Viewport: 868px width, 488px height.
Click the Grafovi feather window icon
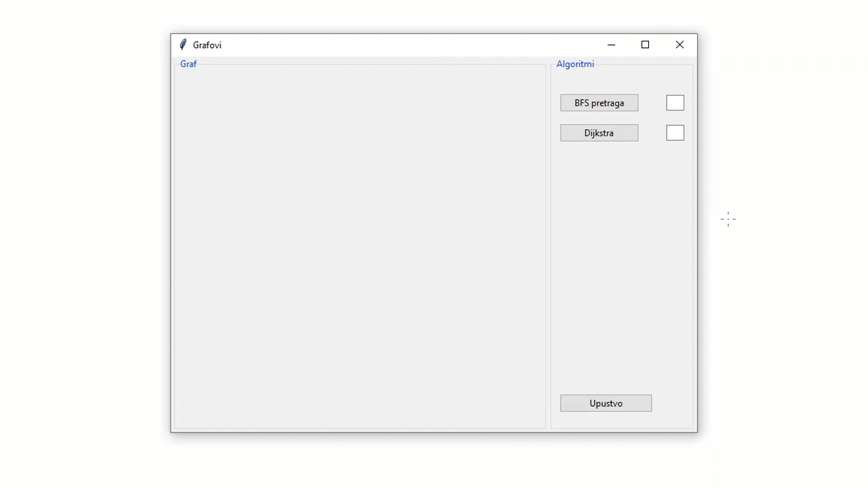click(x=182, y=45)
